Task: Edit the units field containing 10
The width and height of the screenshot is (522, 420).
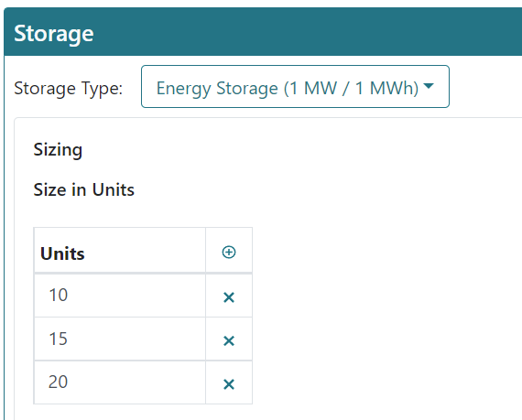Action: tap(120, 296)
